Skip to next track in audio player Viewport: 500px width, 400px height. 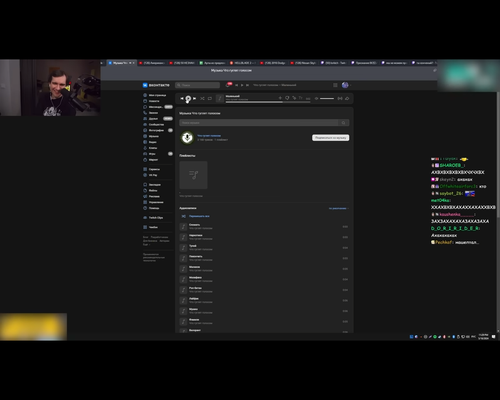coord(194,98)
